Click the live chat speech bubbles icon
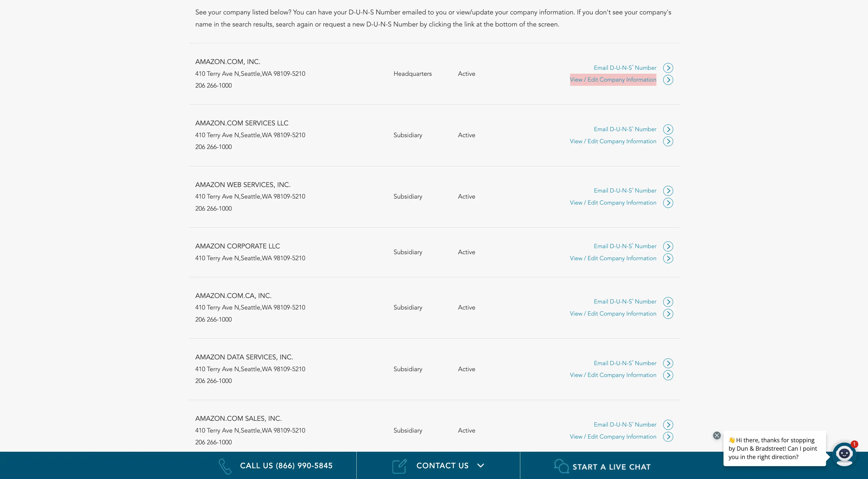 click(561, 466)
